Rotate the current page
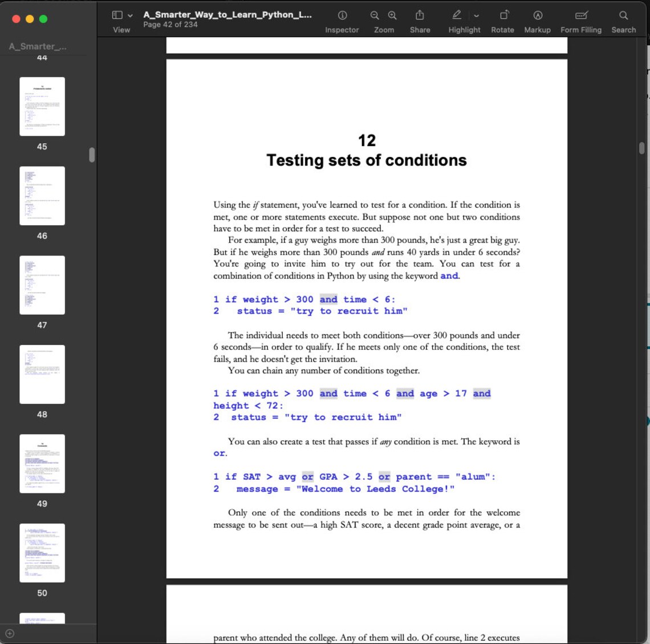Viewport: 650px width, 644px height. 502,15
